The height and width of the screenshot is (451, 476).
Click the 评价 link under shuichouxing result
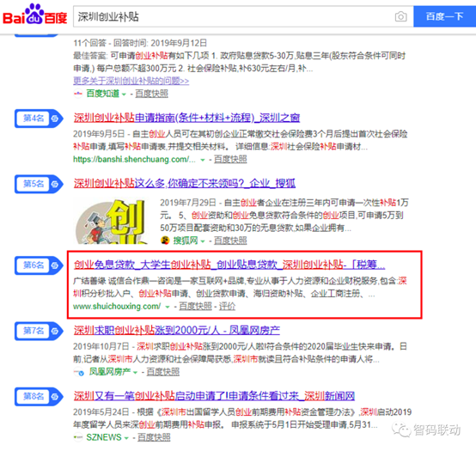(227, 306)
